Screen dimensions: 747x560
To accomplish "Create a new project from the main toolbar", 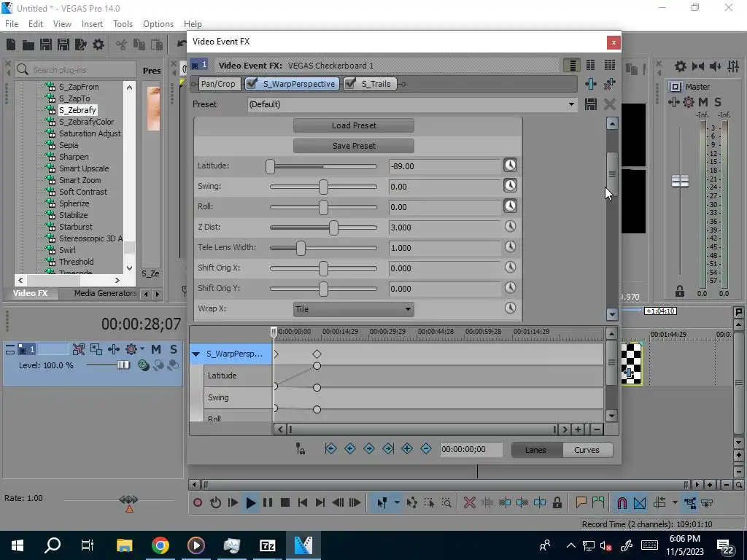I will (11, 44).
